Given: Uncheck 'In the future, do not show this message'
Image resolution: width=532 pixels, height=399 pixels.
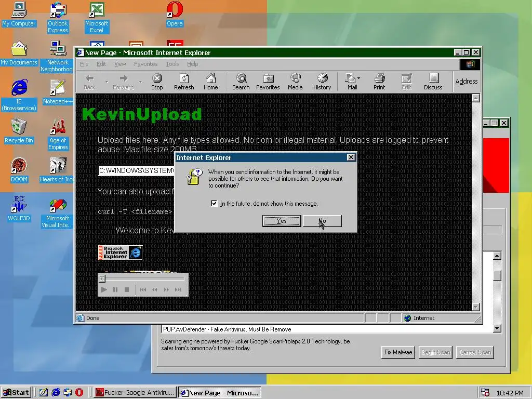Looking at the screenshot, I should tap(214, 203).
